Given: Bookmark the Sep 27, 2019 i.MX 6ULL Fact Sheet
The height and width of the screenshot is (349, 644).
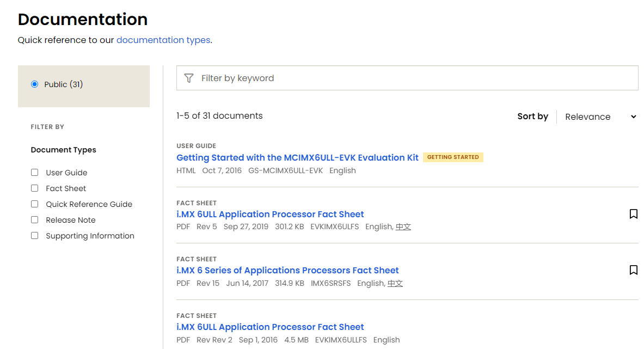Looking at the screenshot, I should point(633,214).
